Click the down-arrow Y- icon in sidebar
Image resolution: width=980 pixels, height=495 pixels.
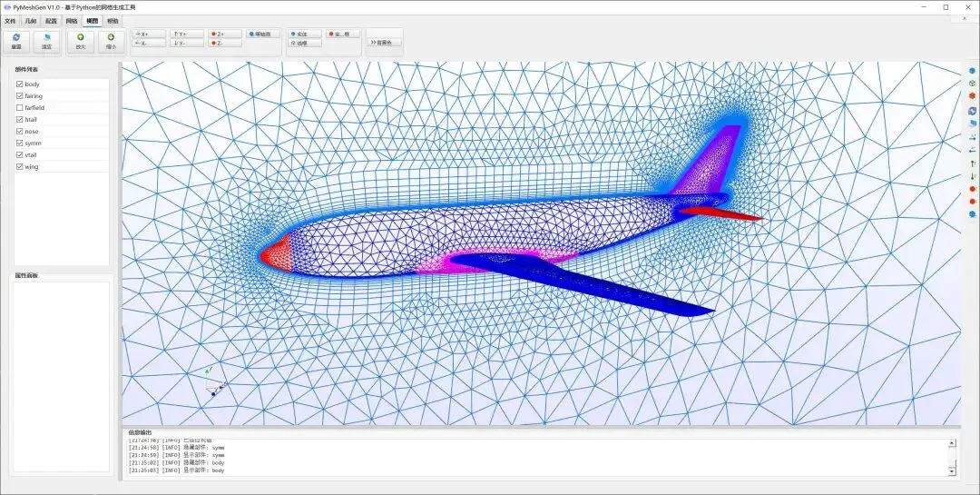(972, 176)
